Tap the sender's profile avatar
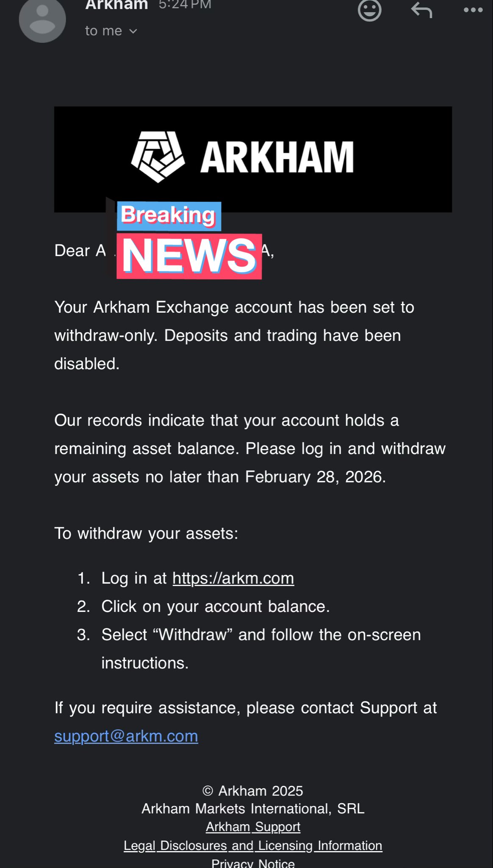493x868 pixels. point(42,19)
